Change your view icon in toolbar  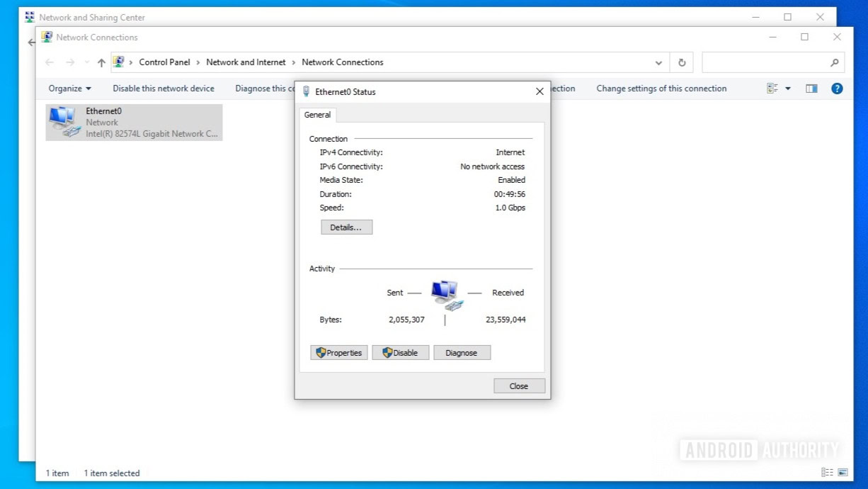(772, 89)
